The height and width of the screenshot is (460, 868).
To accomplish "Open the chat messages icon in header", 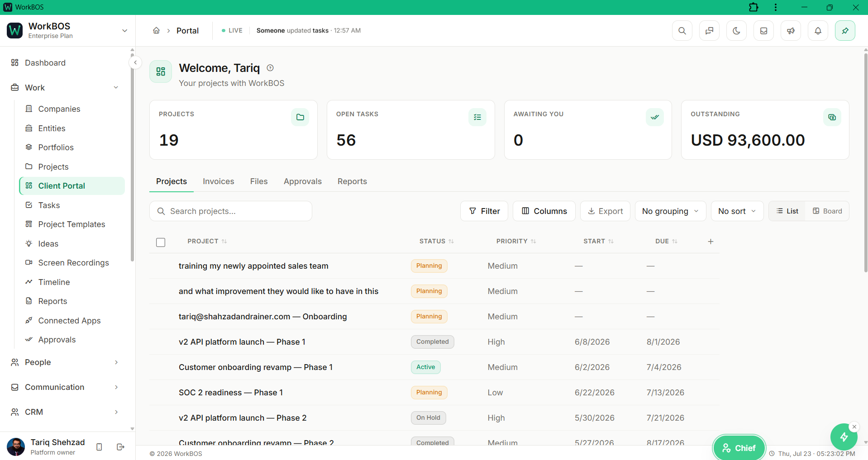I will [x=709, y=31].
